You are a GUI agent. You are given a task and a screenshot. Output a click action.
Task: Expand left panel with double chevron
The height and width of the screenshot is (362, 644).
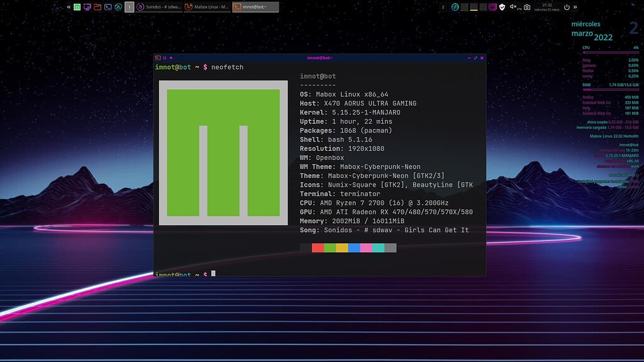point(69,8)
